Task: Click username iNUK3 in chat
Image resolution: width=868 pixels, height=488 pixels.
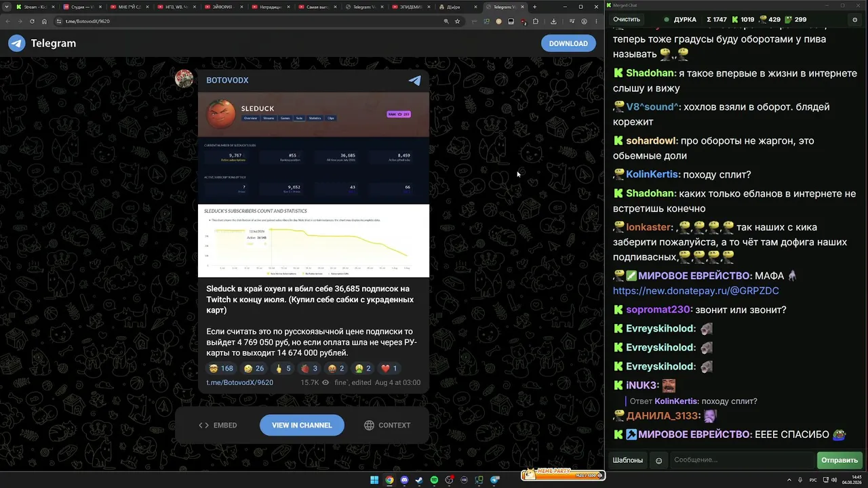Action: point(642,385)
